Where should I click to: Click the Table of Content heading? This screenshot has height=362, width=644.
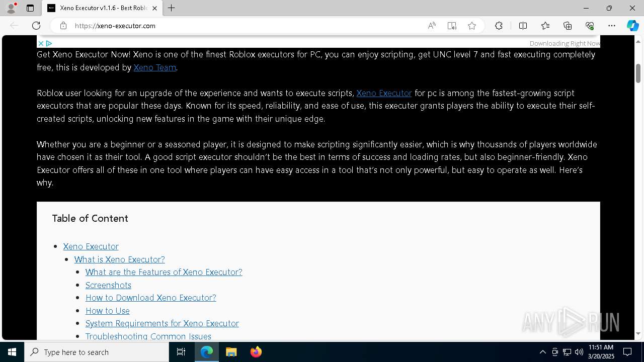tap(90, 218)
